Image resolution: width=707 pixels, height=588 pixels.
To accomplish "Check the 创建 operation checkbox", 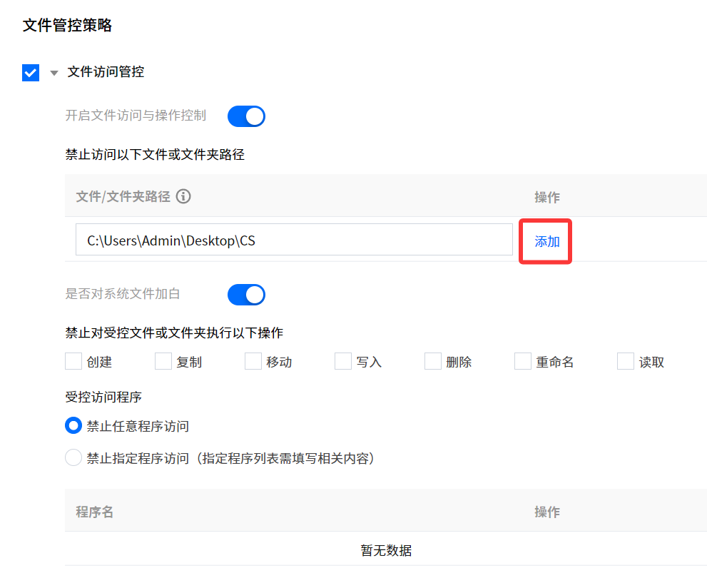I will tap(73, 361).
